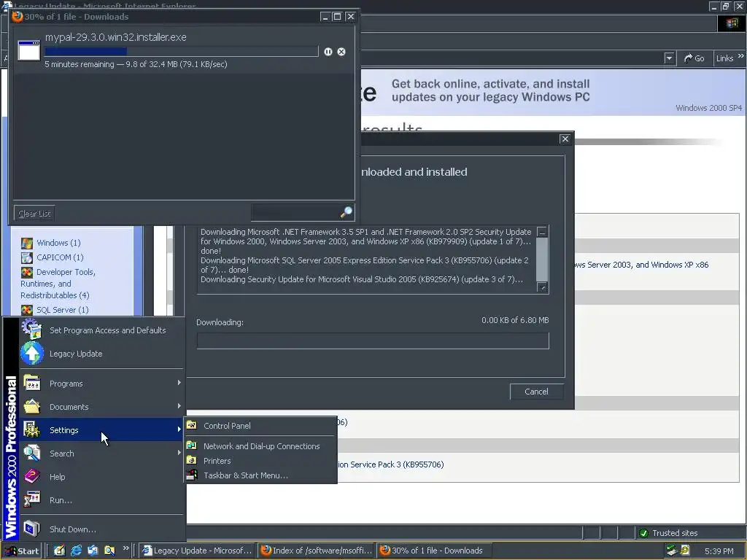Click the Legacy Update arrow icon
The height and width of the screenshot is (560, 747).
(32, 354)
